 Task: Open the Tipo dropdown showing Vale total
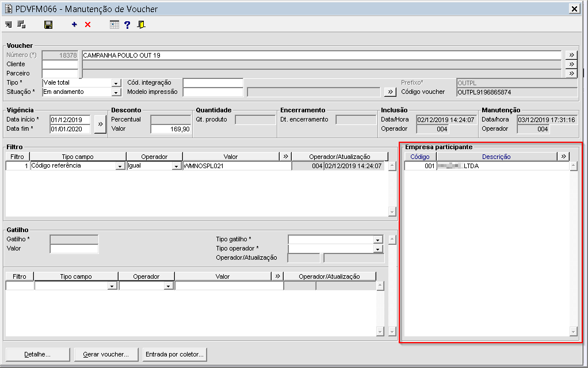click(x=116, y=83)
